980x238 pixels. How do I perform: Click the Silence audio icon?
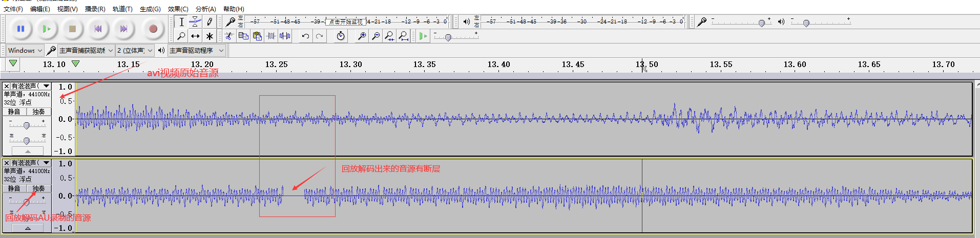285,36
